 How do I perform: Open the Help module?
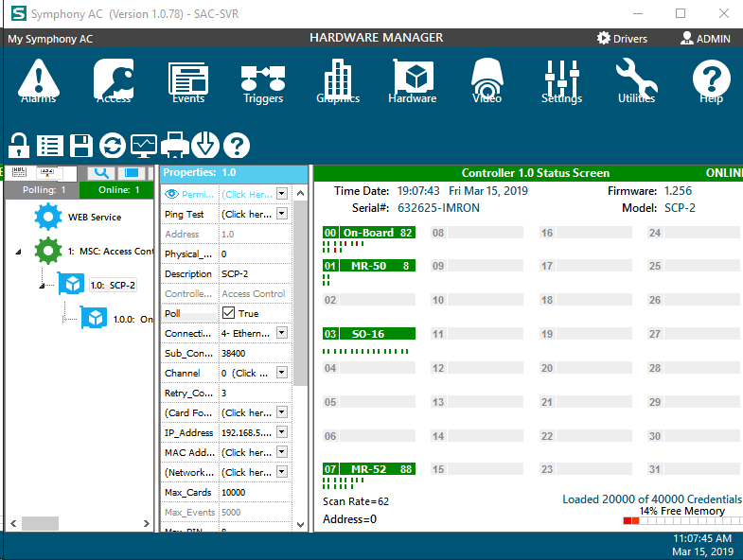[x=711, y=81]
